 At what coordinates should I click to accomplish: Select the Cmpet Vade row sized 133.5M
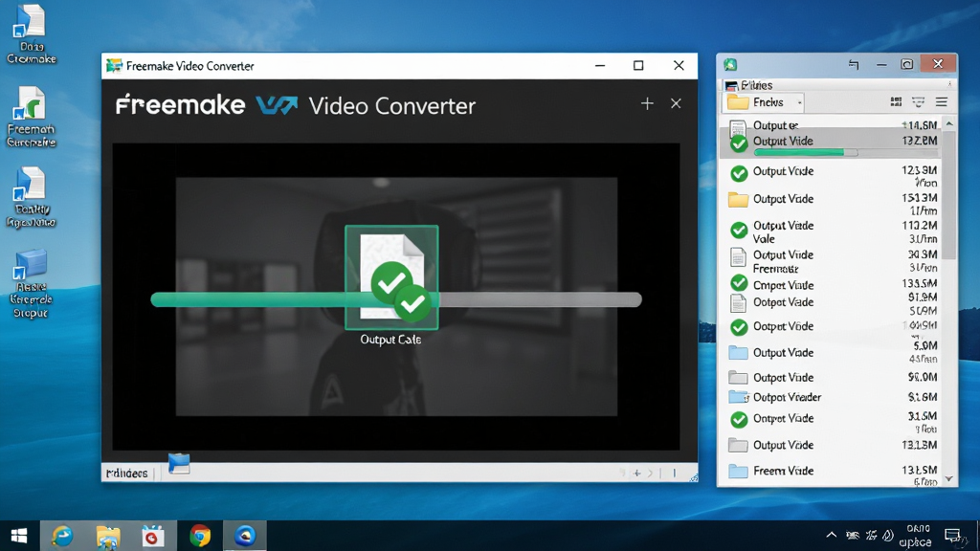click(832, 285)
